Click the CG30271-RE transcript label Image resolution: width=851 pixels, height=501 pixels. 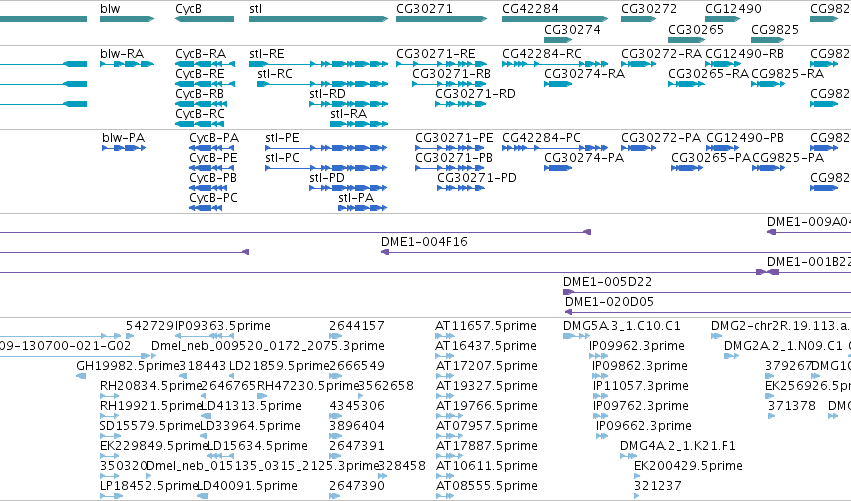click(436, 54)
